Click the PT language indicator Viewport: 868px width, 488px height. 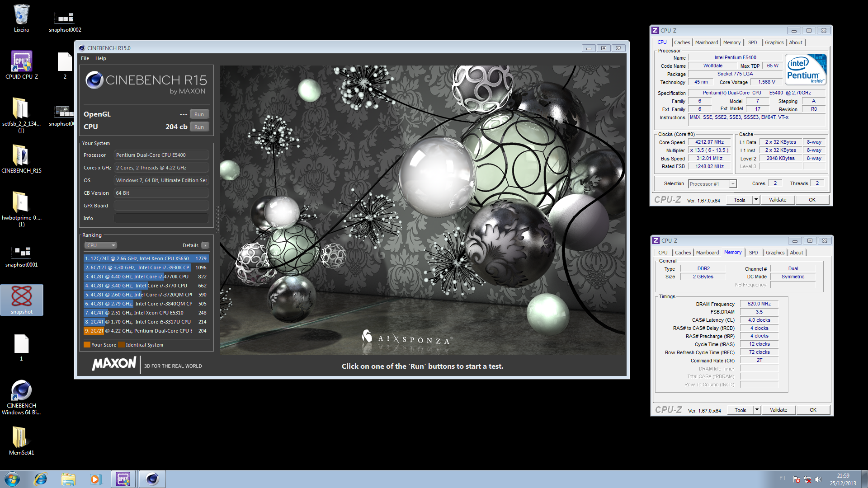(x=783, y=478)
